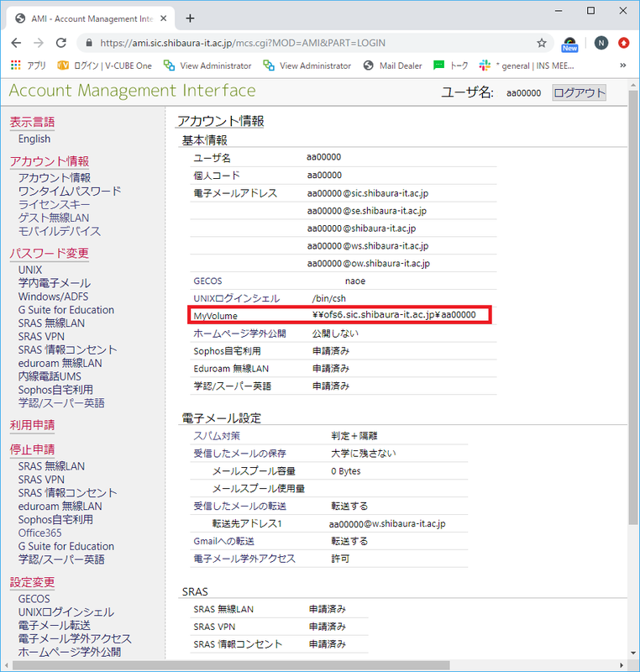Image resolution: width=640 pixels, height=672 pixels.
Task: Select aa00000@w.shibaura-it.ac.jp forwarding address
Action: [x=387, y=523]
